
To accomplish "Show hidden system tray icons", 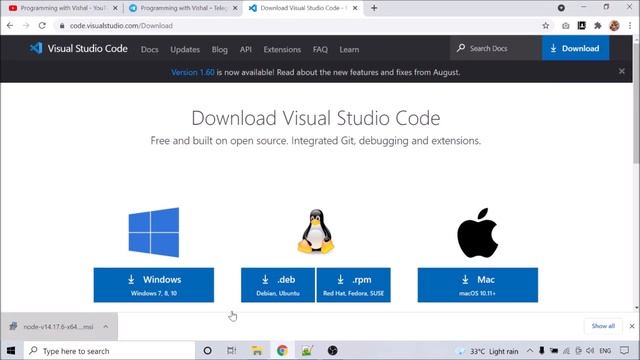I will [x=530, y=351].
